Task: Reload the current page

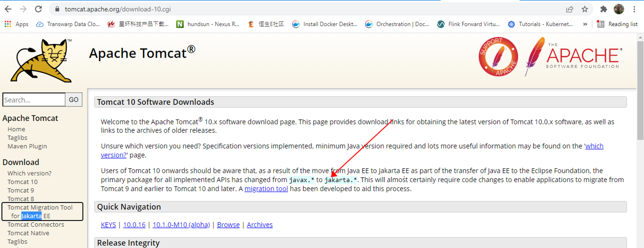Action: (x=38, y=9)
